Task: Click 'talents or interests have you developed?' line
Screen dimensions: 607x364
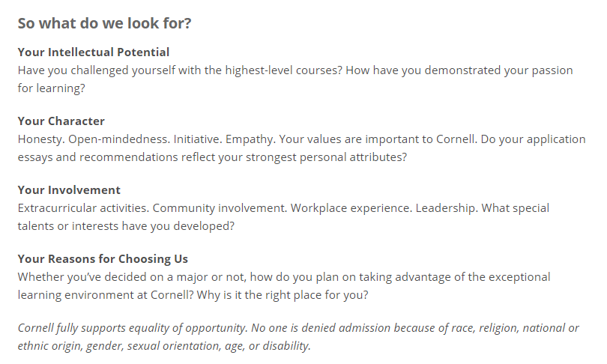Action: coord(126,226)
